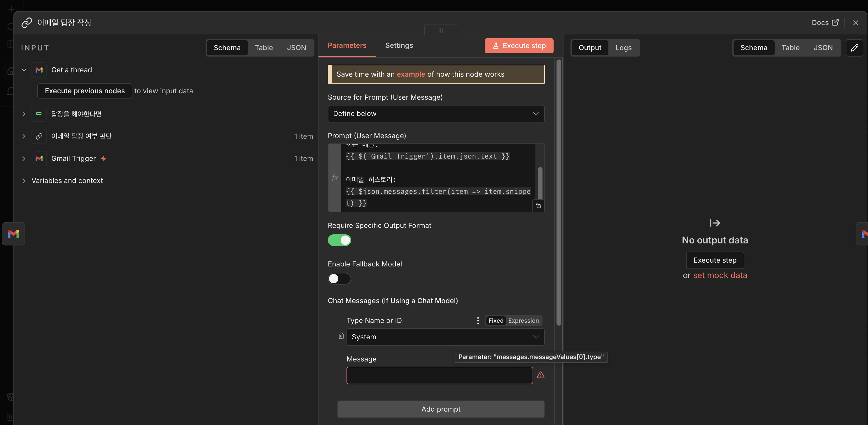This screenshot has width=868, height=425.
Task: Disable Require Specific Output Format toggle
Action: (x=339, y=240)
